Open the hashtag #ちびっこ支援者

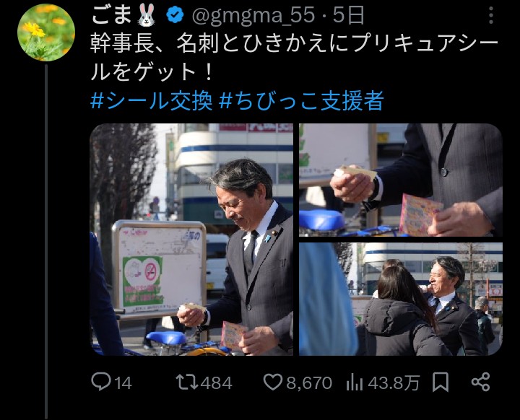(x=302, y=100)
